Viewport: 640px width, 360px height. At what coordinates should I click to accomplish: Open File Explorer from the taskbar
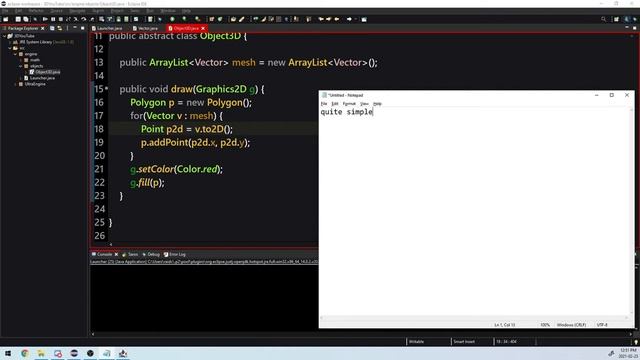tap(41, 353)
